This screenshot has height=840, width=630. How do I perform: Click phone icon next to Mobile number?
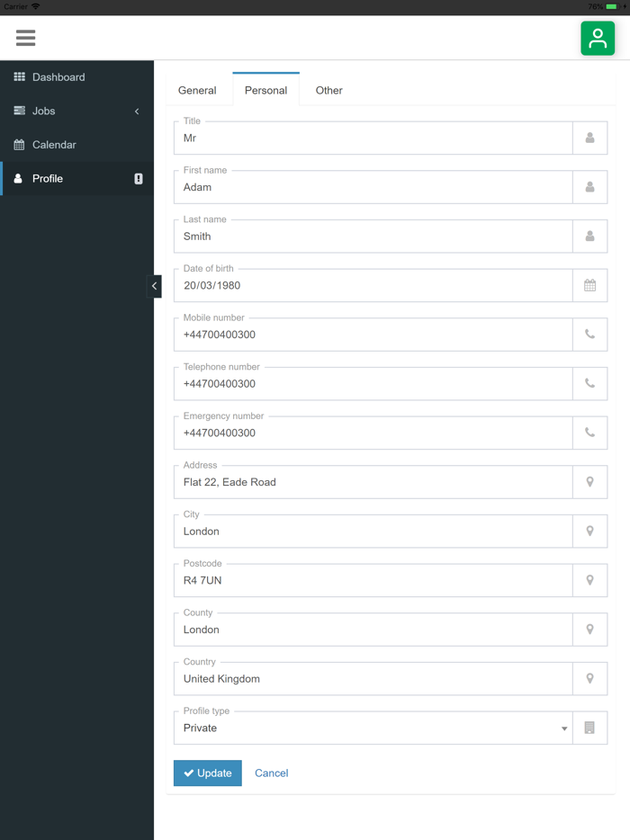click(x=589, y=335)
